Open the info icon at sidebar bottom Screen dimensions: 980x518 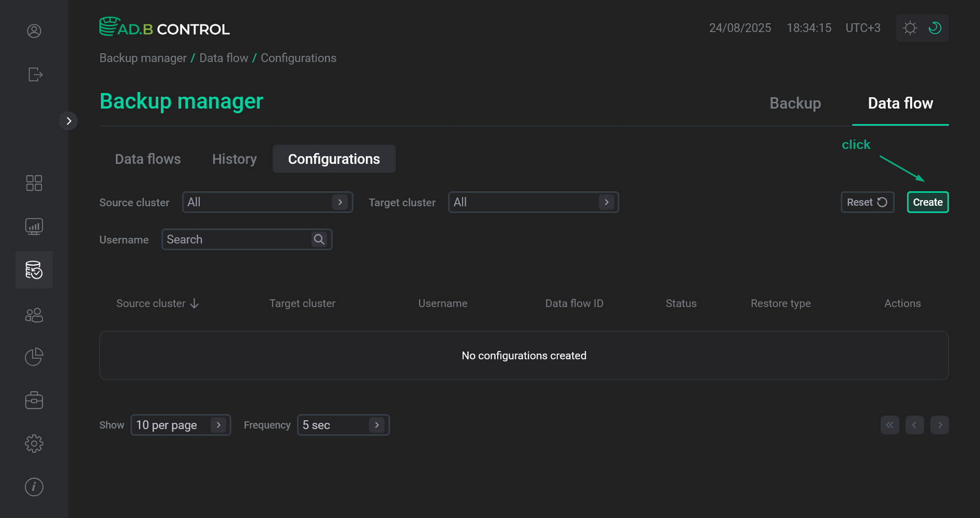pyautogui.click(x=34, y=486)
